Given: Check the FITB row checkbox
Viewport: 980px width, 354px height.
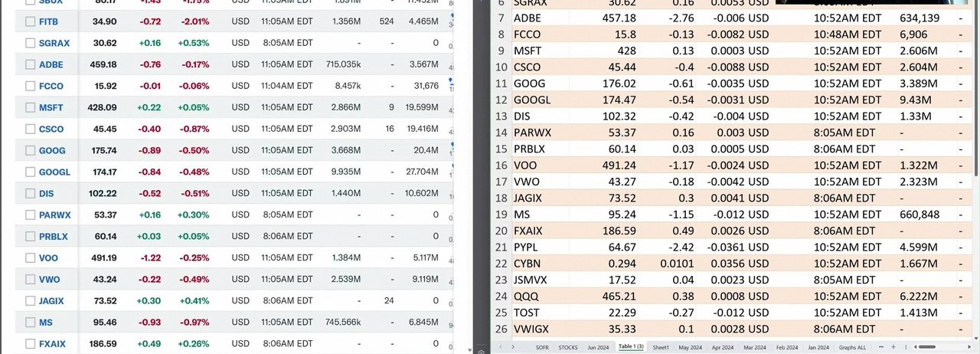Looking at the screenshot, I should [x=31, y=22].
